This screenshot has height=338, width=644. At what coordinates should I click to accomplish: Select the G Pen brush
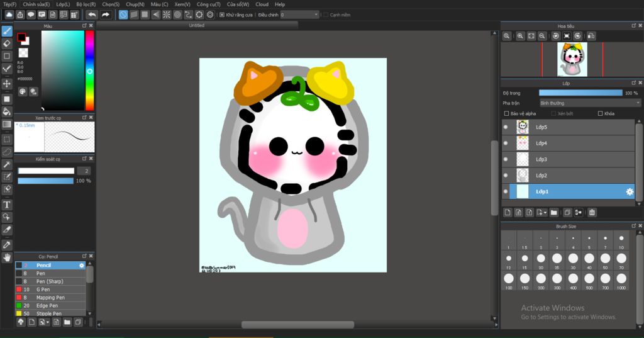(x=50, y=290)
